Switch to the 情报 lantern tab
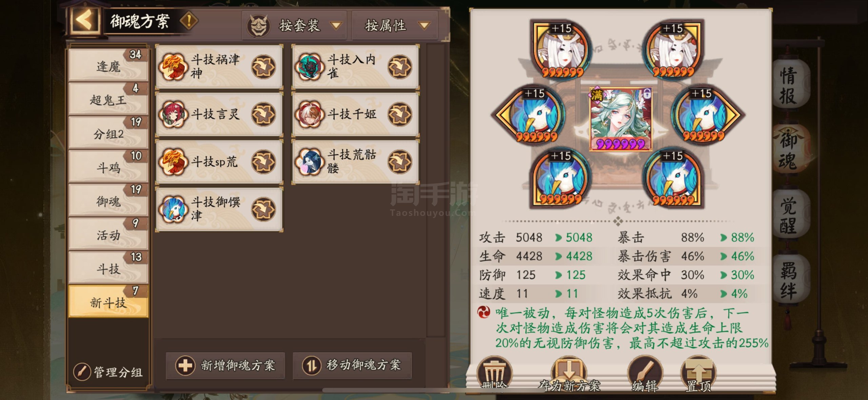This screenshot has width=868, height=400. click(x=789, y=85)
